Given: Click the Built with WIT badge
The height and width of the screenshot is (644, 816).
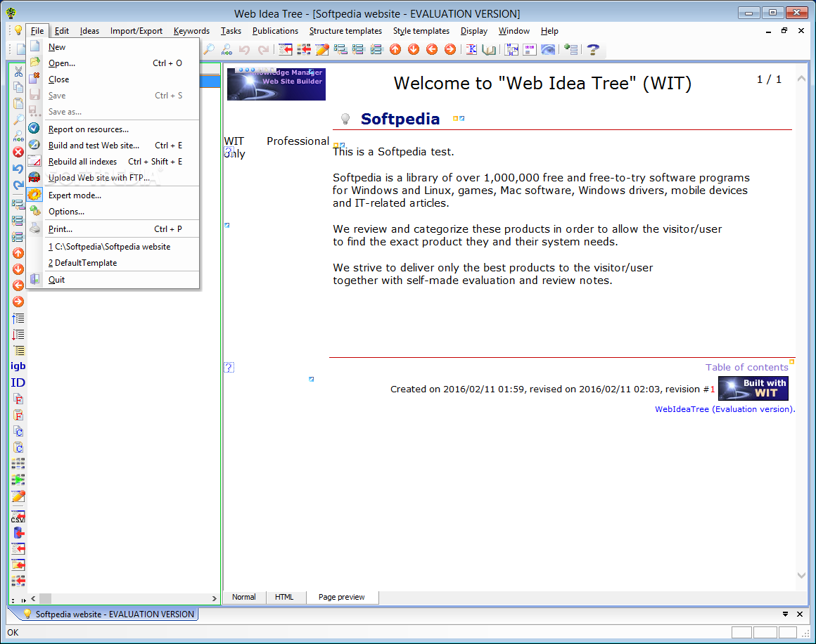Looking at the screenshot, I should (x=753, y=388).
